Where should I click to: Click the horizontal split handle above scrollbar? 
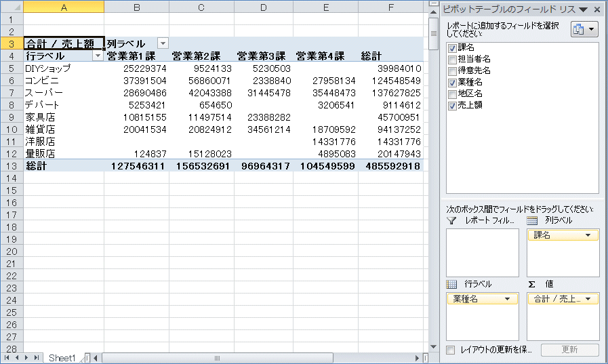pyautogui.click(x=434, y=3)
